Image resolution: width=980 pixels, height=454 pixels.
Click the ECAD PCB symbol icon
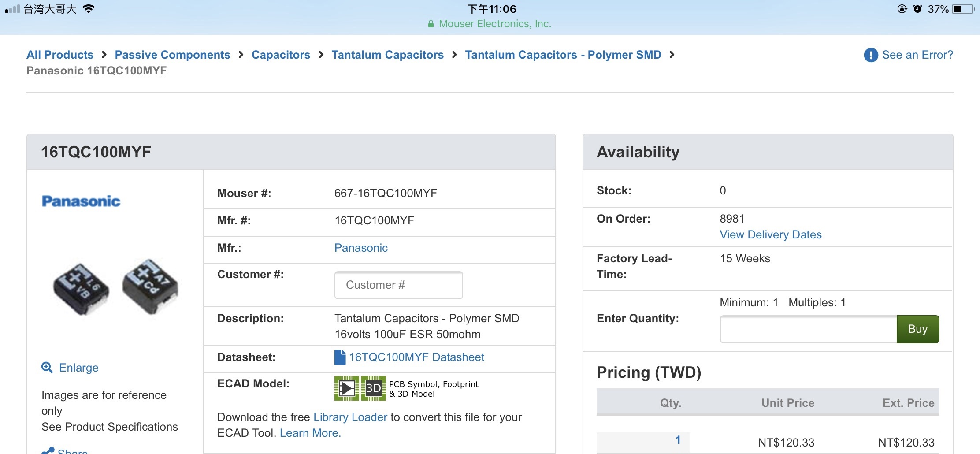pyautogui.click(x=347, y=388)
